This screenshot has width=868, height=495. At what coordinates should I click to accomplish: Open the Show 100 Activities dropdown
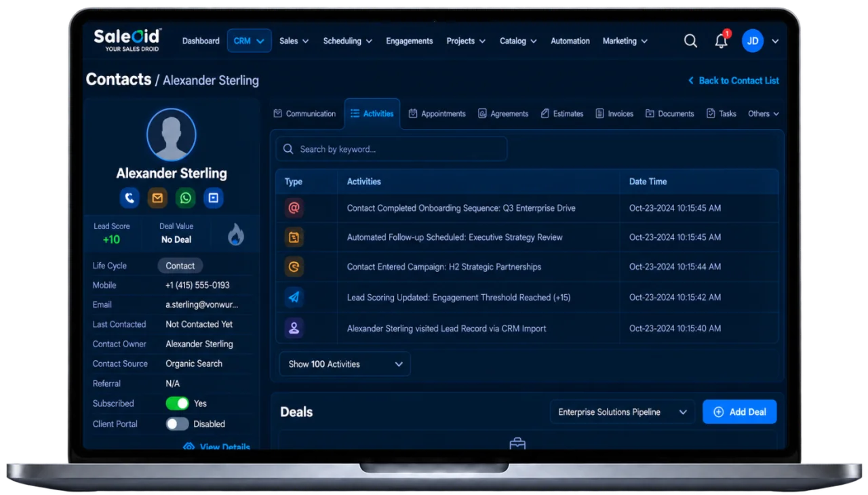tap(344, 364)
